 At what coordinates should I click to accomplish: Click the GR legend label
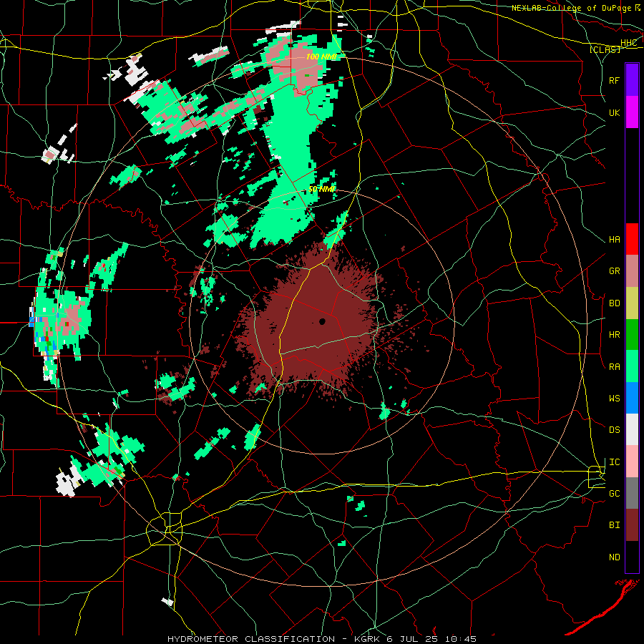[614, 271]
